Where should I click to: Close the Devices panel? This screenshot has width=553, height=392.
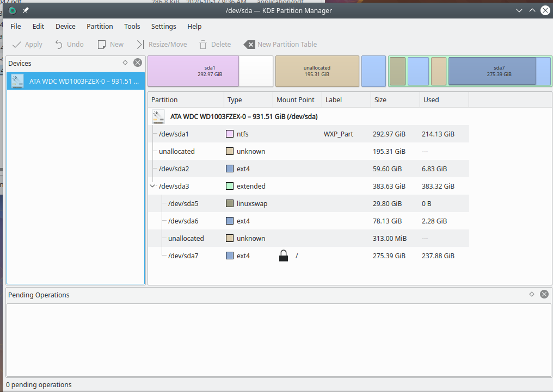(x=138, y=63)
